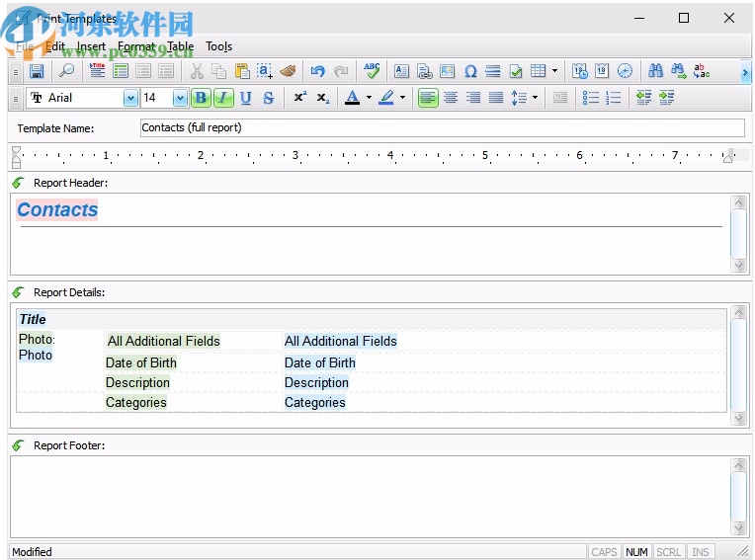Click inside the empty Report Footer editor

coord(370,497)
